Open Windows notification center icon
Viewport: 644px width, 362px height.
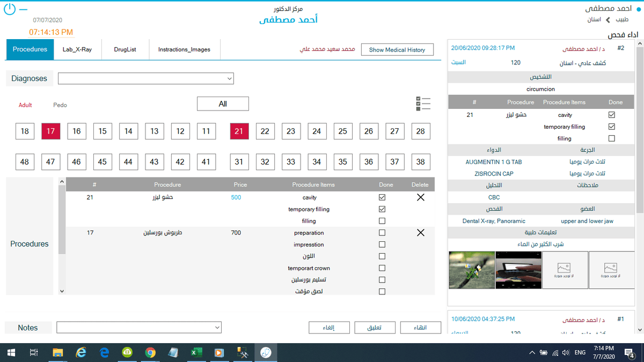630,352
